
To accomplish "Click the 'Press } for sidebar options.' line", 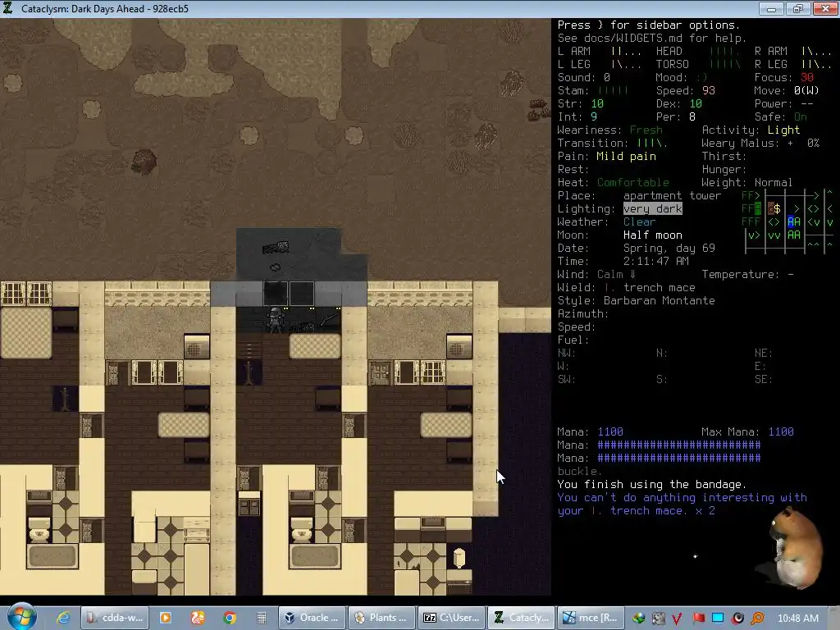I will 648,25.
